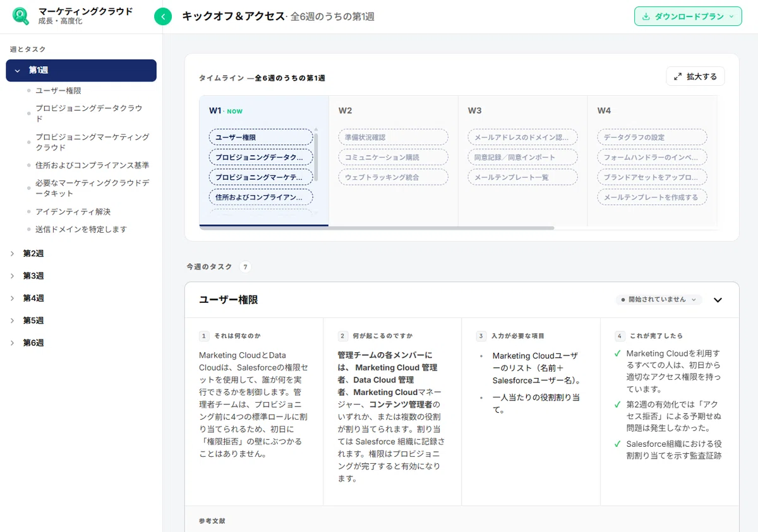Click the W3 timeline column header
Screen dimensions: 758x532
pyautogui.click(x=474, y=110)
